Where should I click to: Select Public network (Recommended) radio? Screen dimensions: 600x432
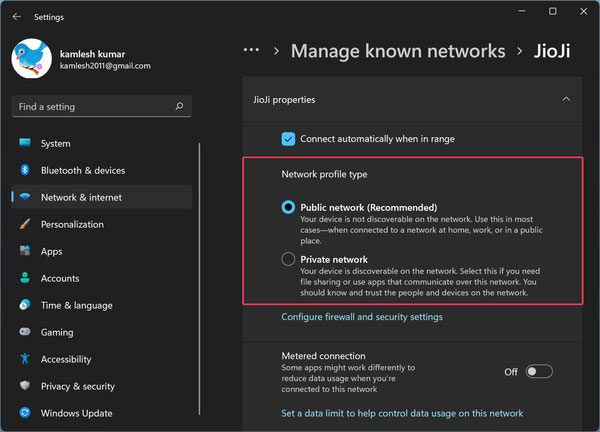(288, 207)
